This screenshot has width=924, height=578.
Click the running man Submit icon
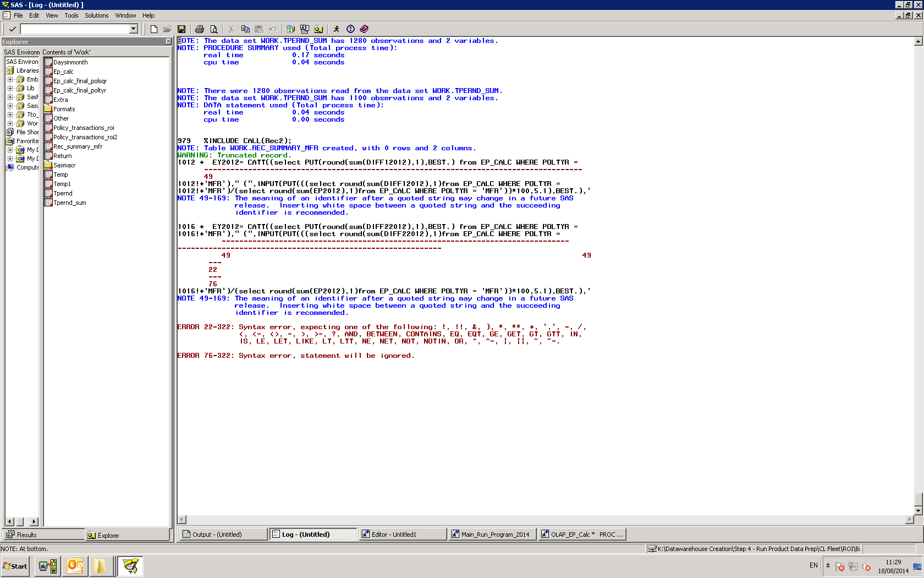337,29
